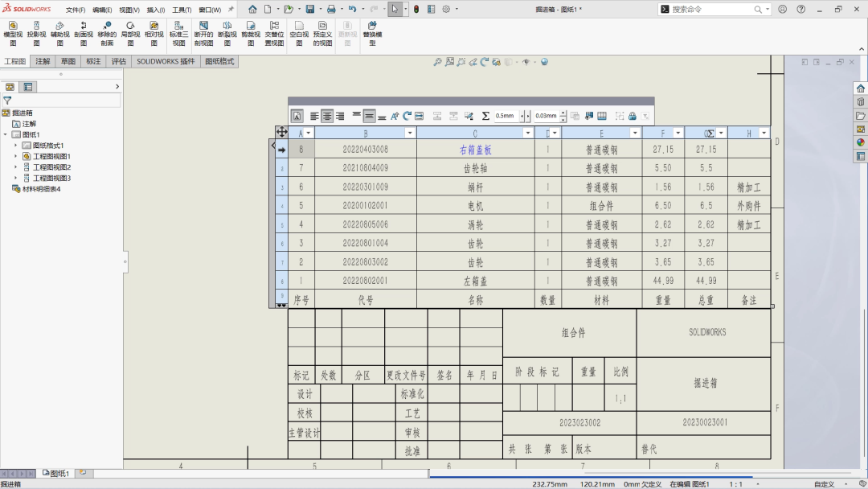Insert a 标准三视图 (Standard 3 View)
The height and width of the screenshot is (489, 868).
178,35
